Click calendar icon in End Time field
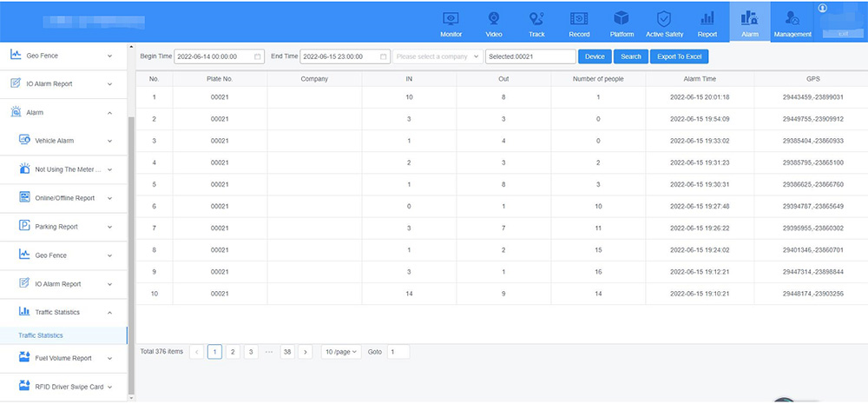Image resolution: width=868 pixels, height=404 pixels. [383, 56]
